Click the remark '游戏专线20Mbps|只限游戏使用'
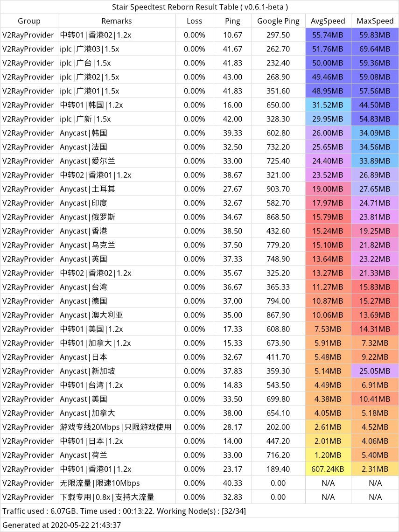The height and width of the screenshot is (532, 399). [x=116, y=427]
